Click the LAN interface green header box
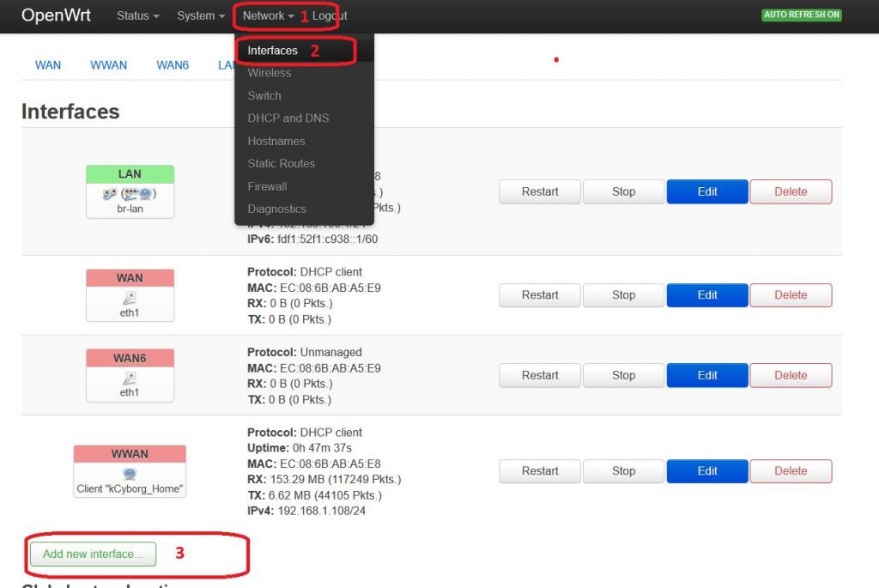Image resolution: width=879 pixels, height=588 pixels. pos(130,174)
